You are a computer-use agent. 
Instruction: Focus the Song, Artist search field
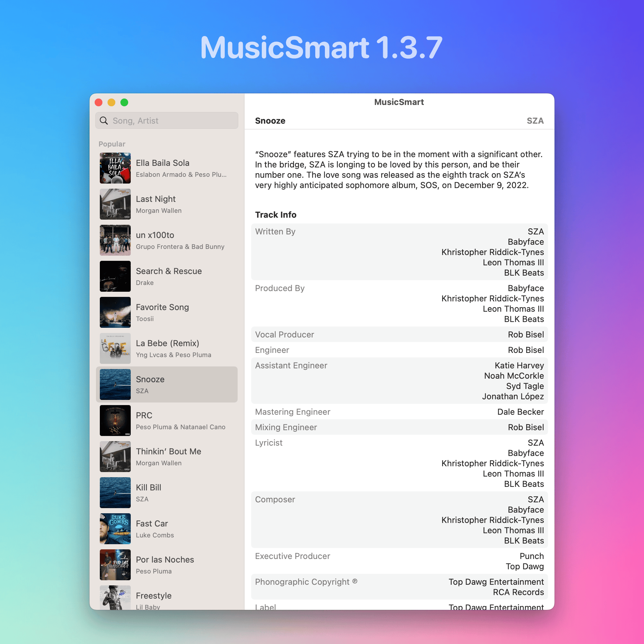point(167,121)
